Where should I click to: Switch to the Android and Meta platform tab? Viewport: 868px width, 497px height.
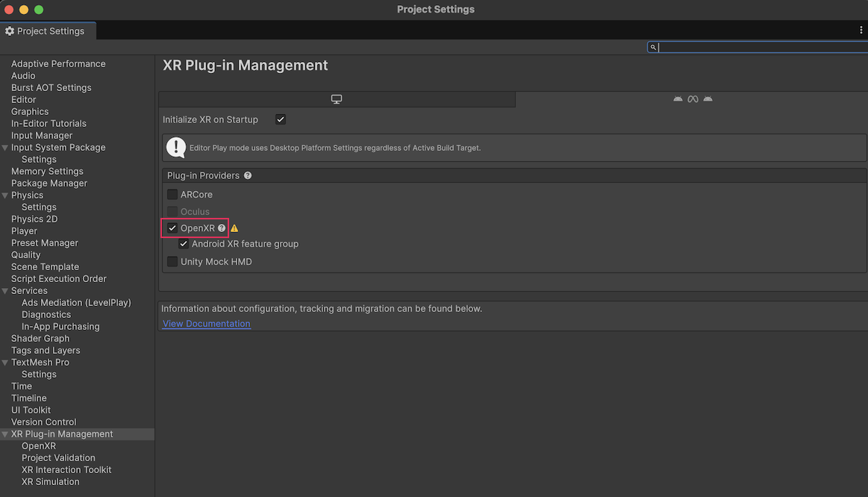coord(692,99)
